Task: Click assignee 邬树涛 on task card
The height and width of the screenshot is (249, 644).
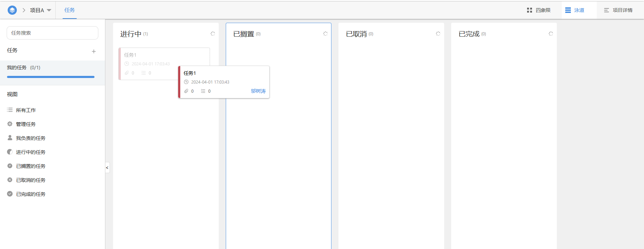Action: (x=258, y=91)
